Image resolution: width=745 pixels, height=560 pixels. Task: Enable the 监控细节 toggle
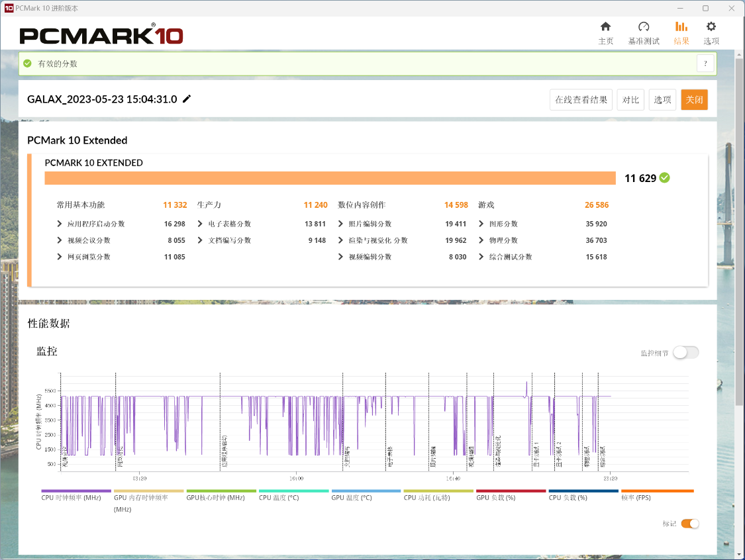pos(686,352)
